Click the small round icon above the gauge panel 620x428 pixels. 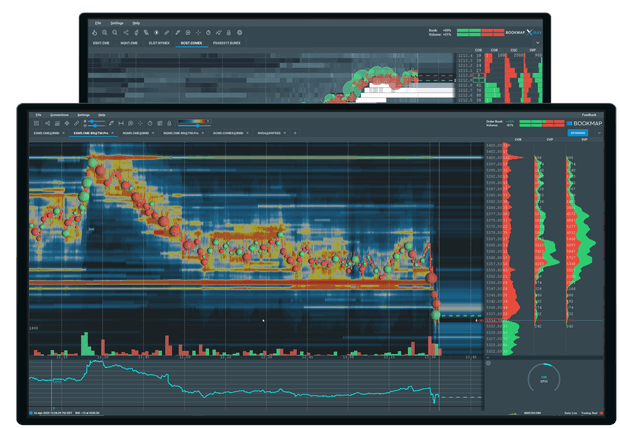point(488,363)
